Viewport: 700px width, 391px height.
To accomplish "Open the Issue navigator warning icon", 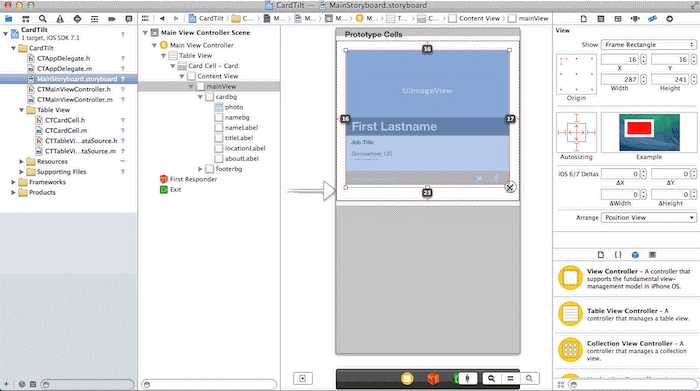I will point(60,19).
